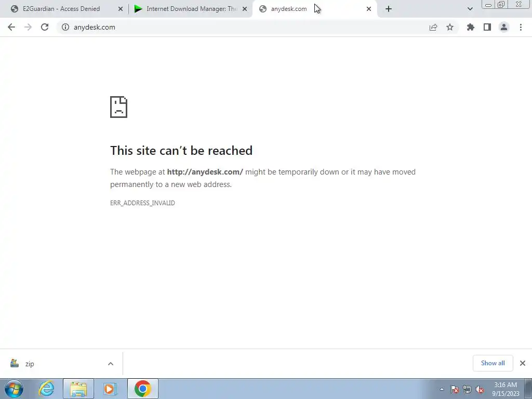This screenshot has width=532, height=399.
Task: Expand options chevron for zip download
Action: [111, 364]
